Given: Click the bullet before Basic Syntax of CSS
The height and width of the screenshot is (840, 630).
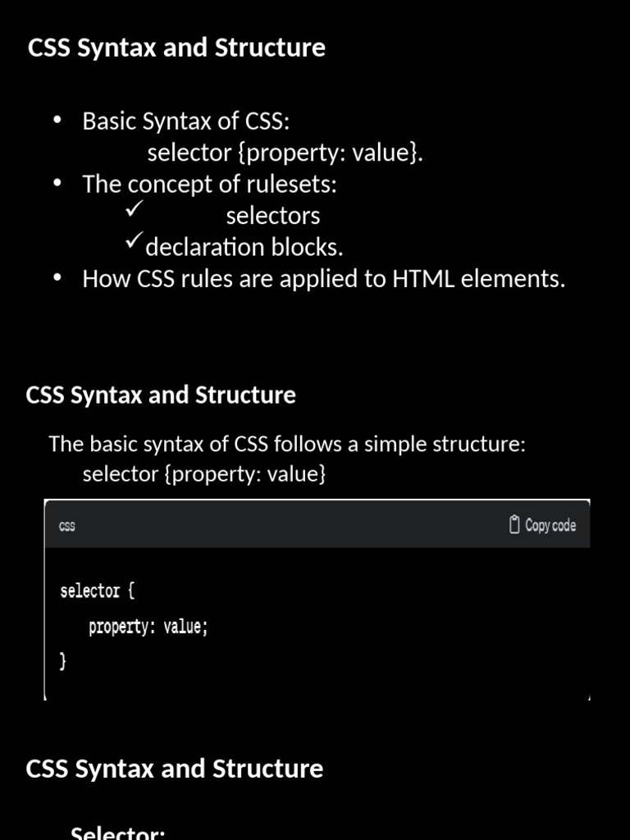Looking at the screenshot, I should [57, 121].
